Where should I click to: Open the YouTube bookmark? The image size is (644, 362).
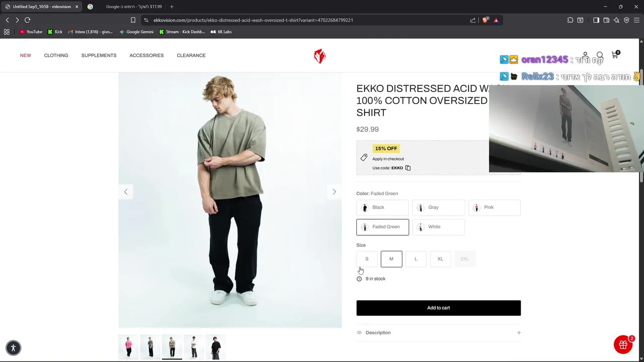click(31, 32)
